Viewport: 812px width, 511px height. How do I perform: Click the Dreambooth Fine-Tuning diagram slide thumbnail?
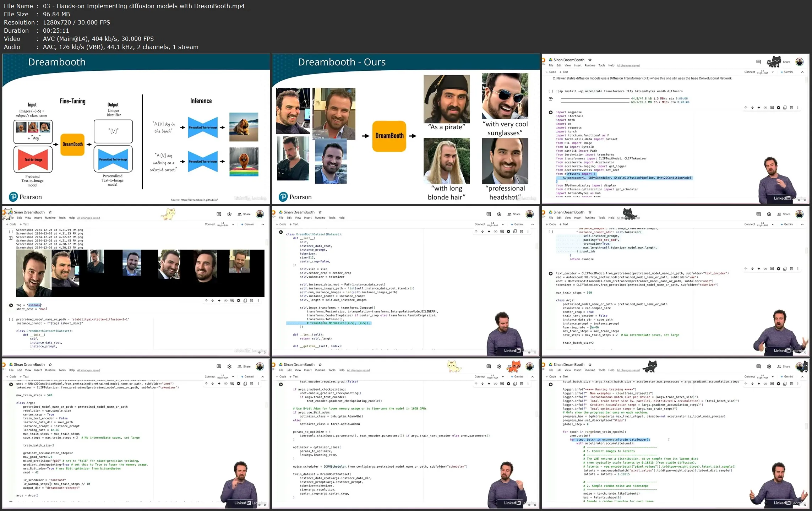click(136, 129)
